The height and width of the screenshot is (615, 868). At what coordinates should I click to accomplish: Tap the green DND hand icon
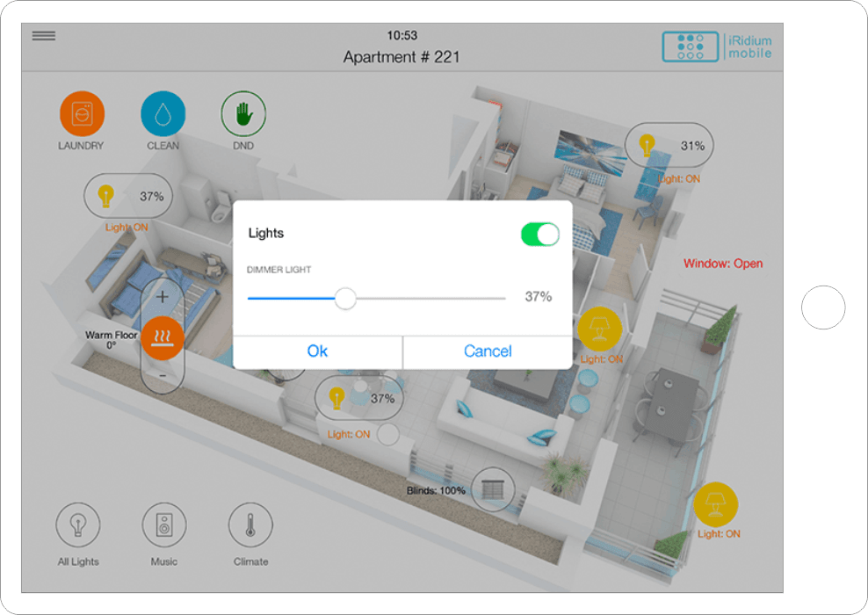point(243,113)
